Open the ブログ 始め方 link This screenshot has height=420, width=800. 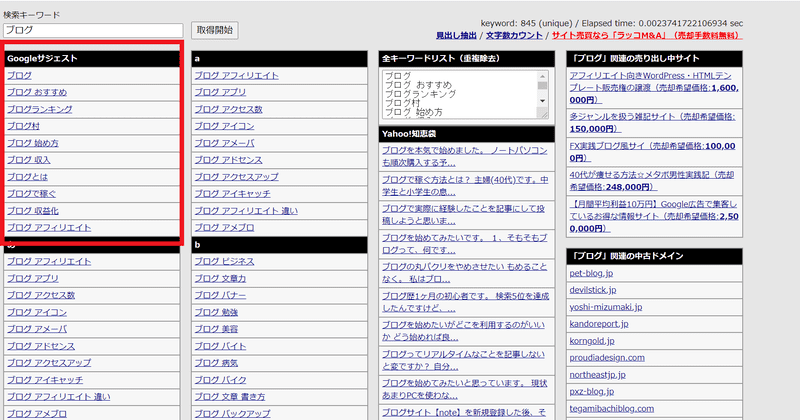33,143
